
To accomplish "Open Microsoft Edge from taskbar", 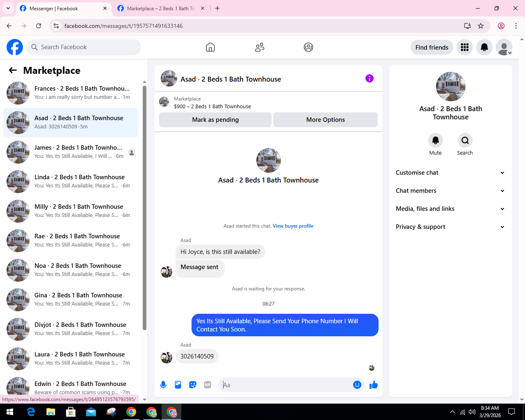I will [x=31, y=412].
